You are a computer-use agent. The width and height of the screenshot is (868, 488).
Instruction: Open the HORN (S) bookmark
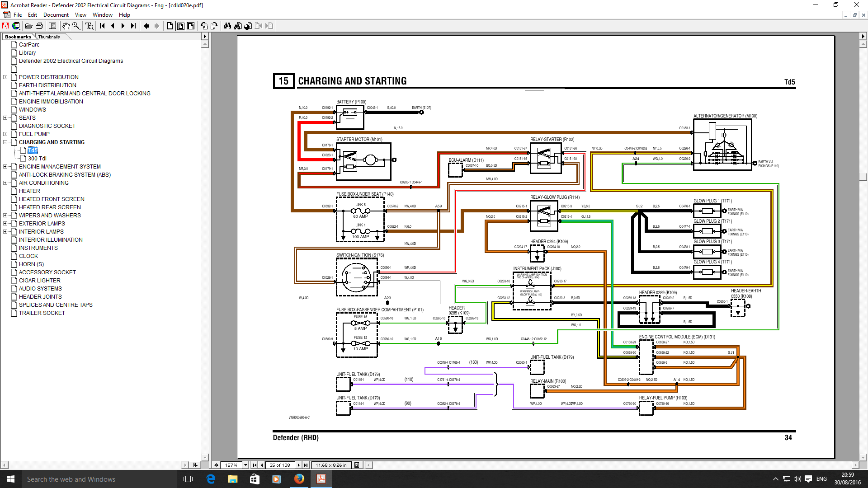tap(31, 264)
